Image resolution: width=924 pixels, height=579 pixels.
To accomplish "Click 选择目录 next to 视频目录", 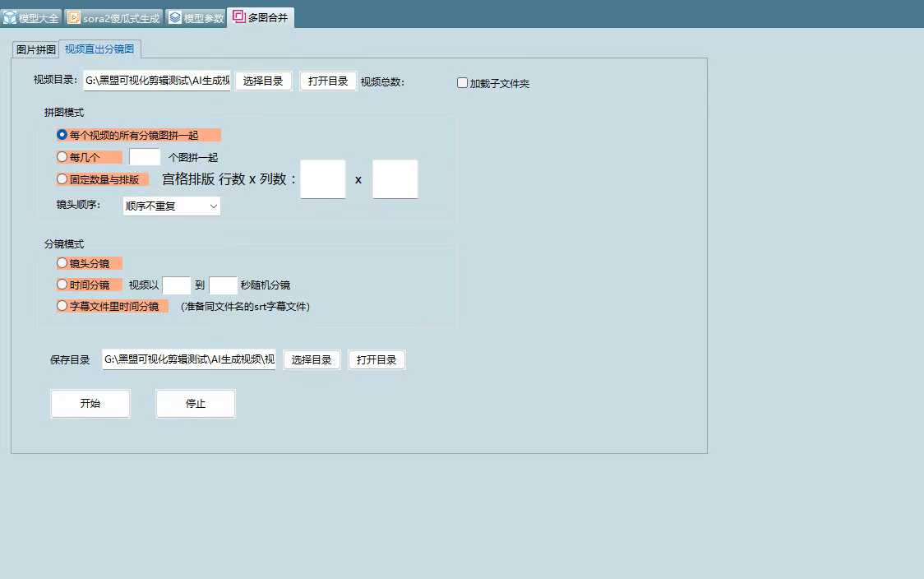I will click(x=263, y=81).
